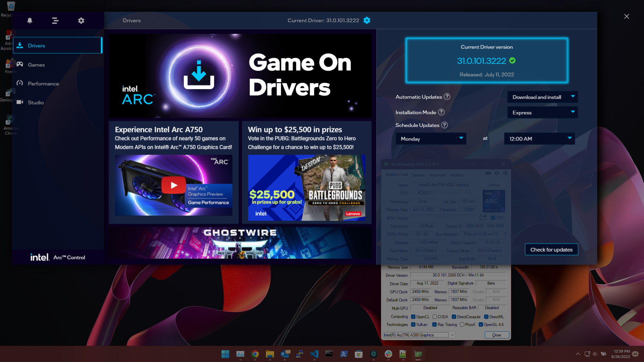
Task: Toggle the CUDA checkbox in GPU-Z
Action: (x=435, y=317)
